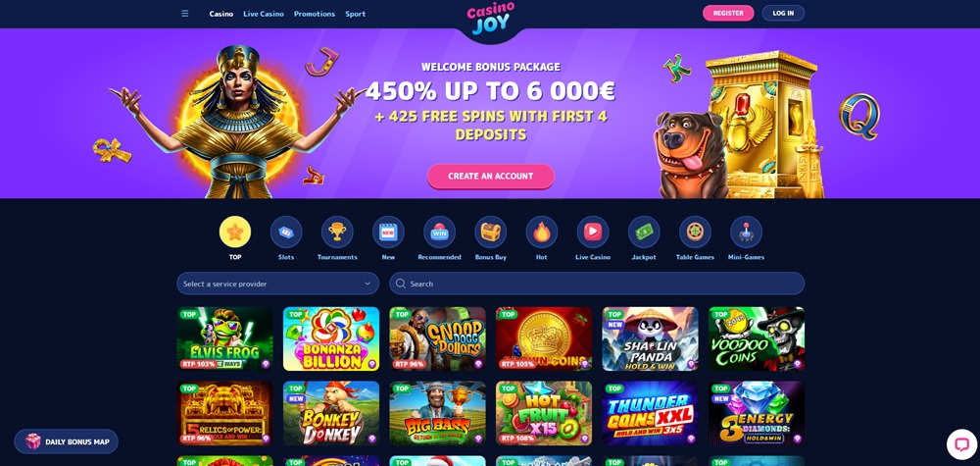Switch to Live Casino in top navigation
980x466 pixels.
(x=263, y=14)
